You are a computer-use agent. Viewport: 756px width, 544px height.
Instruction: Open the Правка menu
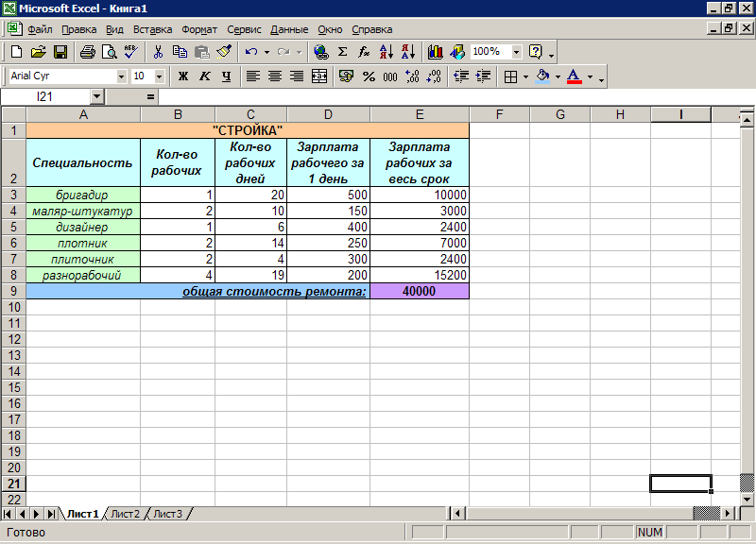[79, 29]
